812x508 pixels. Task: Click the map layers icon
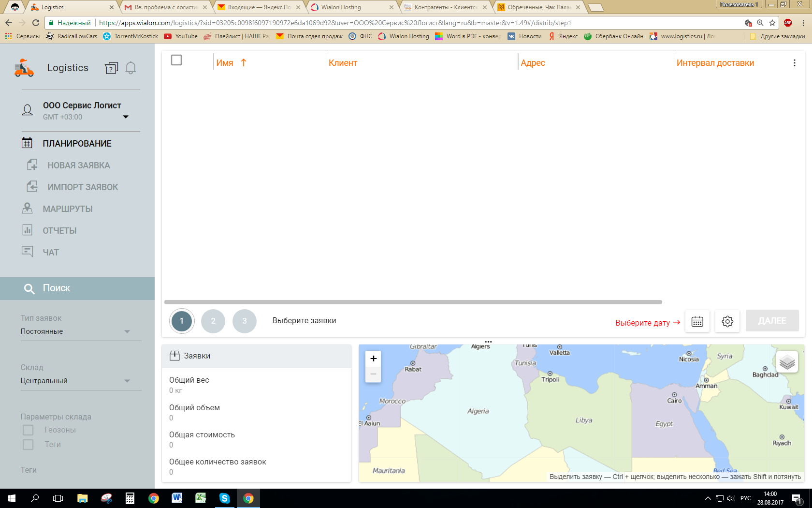[x=787, y=362]
